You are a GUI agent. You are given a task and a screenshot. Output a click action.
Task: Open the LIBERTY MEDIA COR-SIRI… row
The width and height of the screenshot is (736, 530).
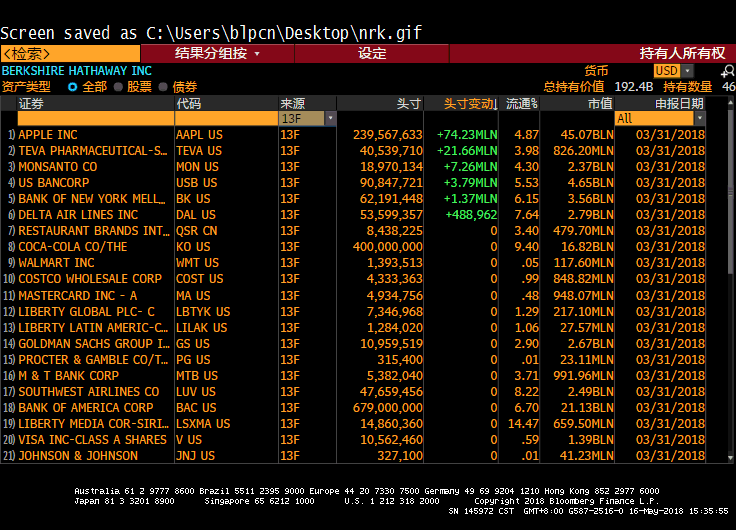pos(353,423)
